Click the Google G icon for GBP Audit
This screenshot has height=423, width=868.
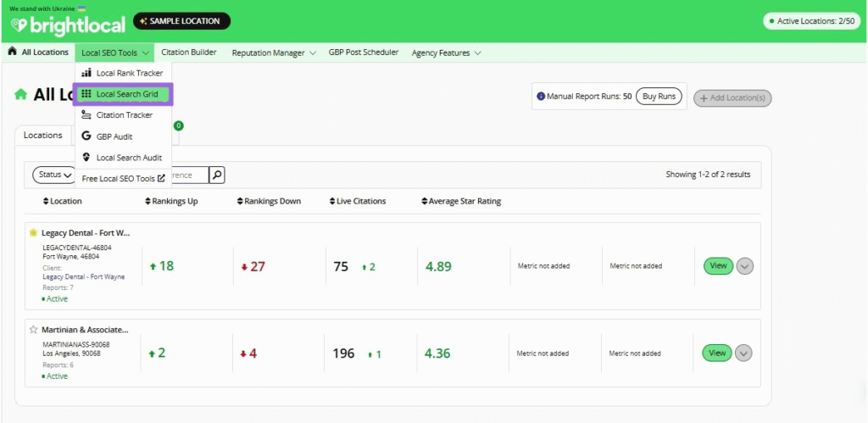point(86,136)
